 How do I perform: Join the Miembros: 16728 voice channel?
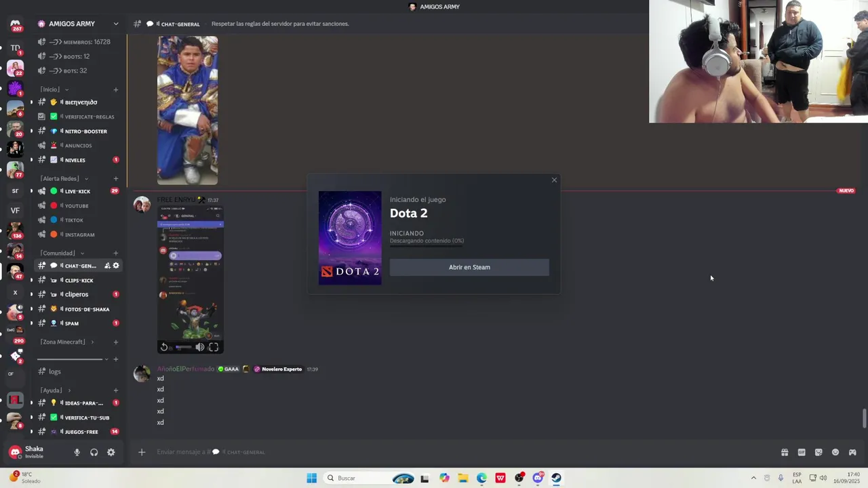79,42
